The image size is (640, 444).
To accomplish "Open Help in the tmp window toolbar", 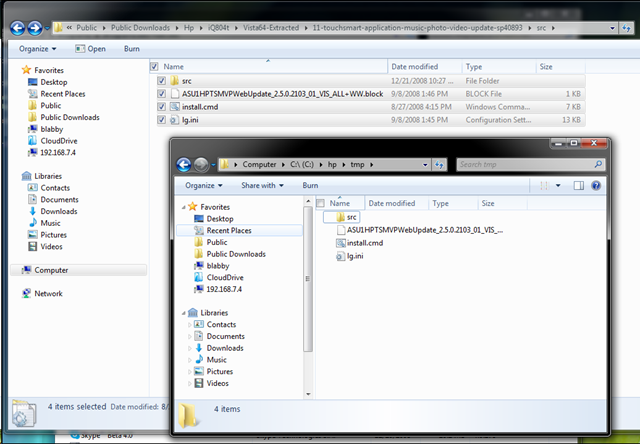I will click(596, 186).
